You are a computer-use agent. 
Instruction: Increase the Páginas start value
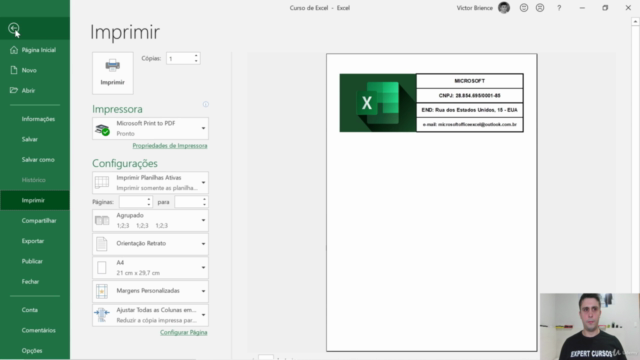(149, 199)
